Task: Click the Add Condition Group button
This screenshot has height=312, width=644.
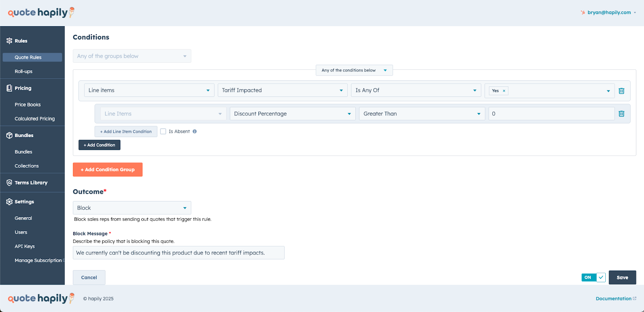Action: (107, 170)
